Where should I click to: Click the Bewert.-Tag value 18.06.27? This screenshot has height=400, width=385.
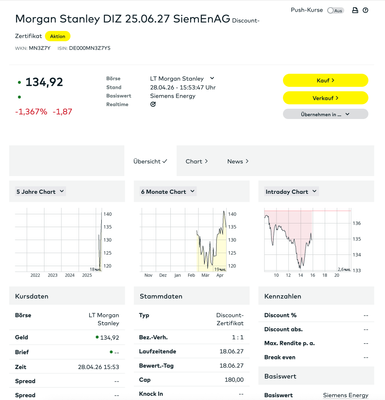tap(231, 366)
